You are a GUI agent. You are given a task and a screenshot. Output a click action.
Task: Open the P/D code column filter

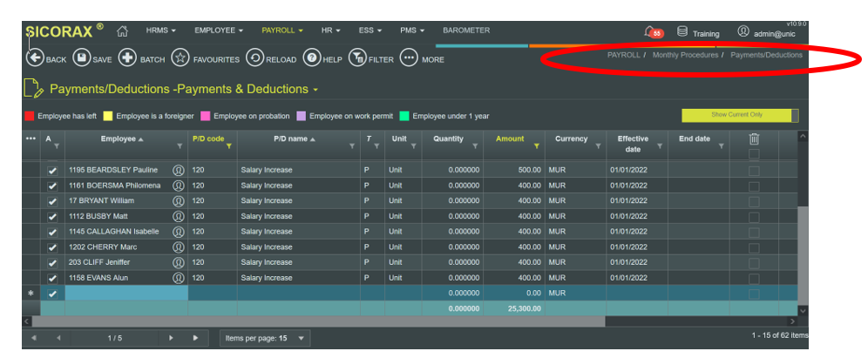pyautogui.click(x=228, y=146)
